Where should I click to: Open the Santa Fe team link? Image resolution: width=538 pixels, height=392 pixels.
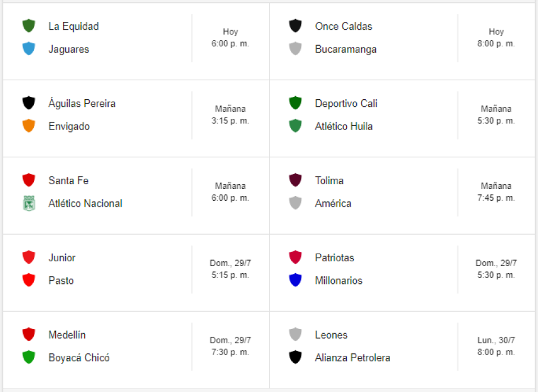tap(68, 181)
